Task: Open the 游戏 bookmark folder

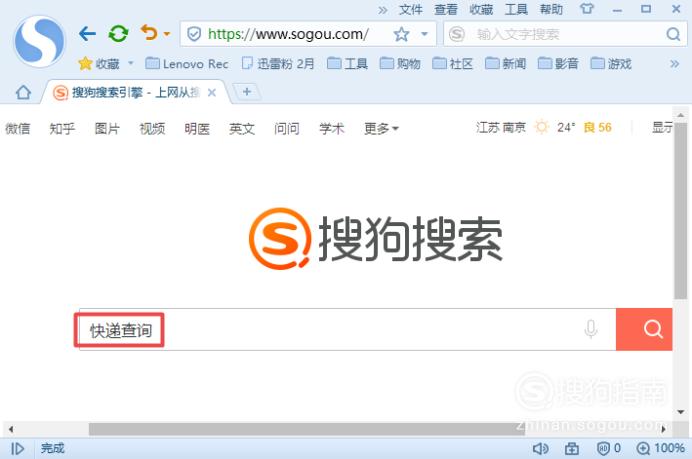Action: (611, 64)
